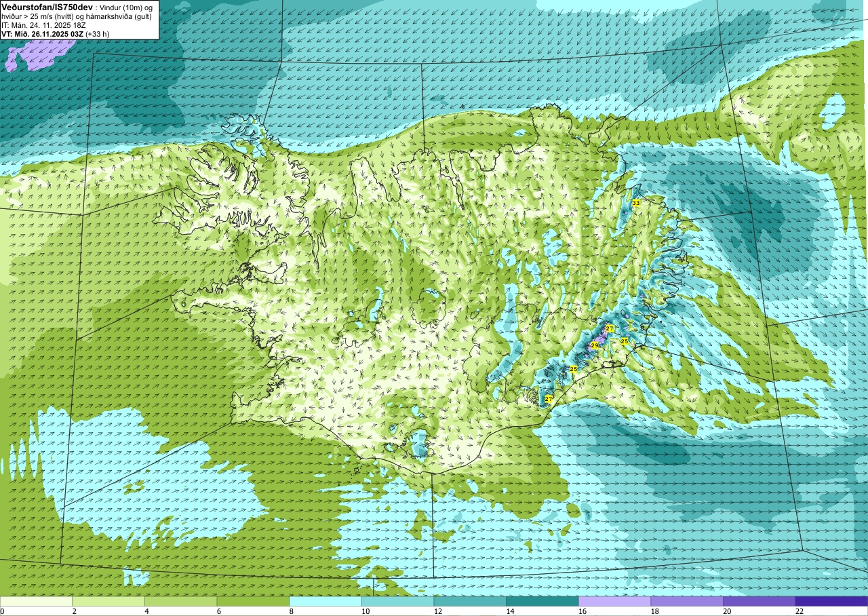Image resolution: width=868 pixels, height=616 pixels.
Task: Click the 14–16 m/s dark teal legend swatch
Action: tap(542, 601)
